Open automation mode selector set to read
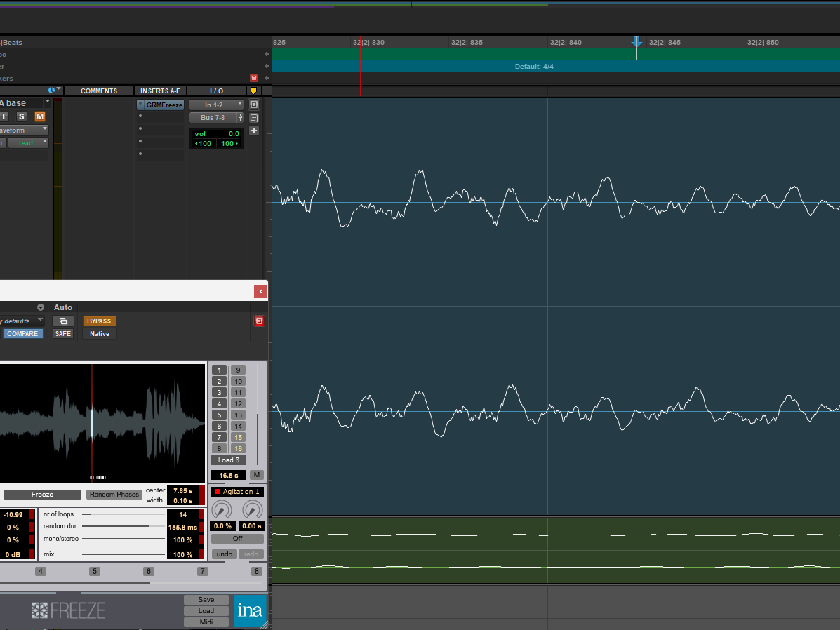This screenshot has width=840, height=630. (x=28, y=143)
